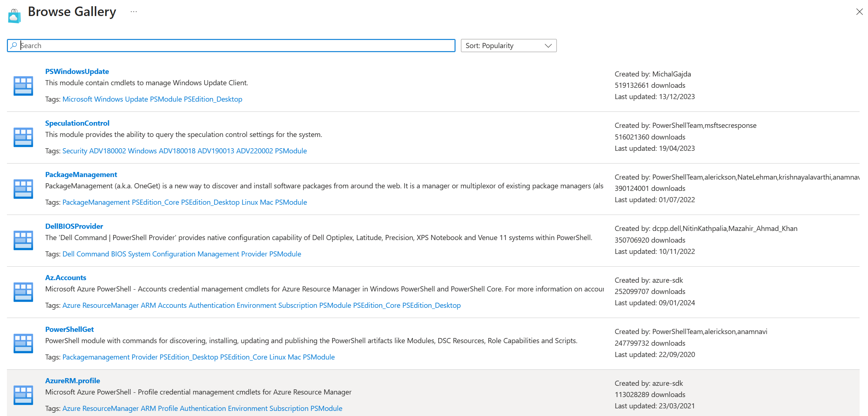Click the Browse Gallery title text
The width and height of the screenshot is (868, 416).
point(72,12)
